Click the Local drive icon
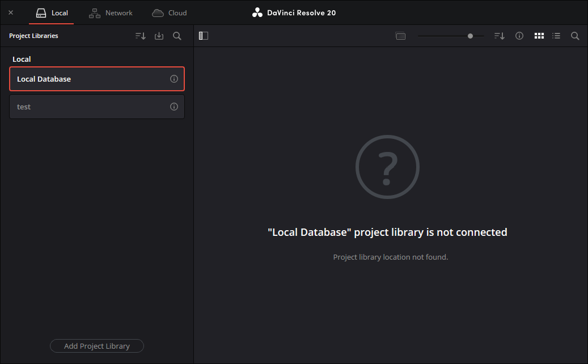The image size is (588, 364). [41, 13]
